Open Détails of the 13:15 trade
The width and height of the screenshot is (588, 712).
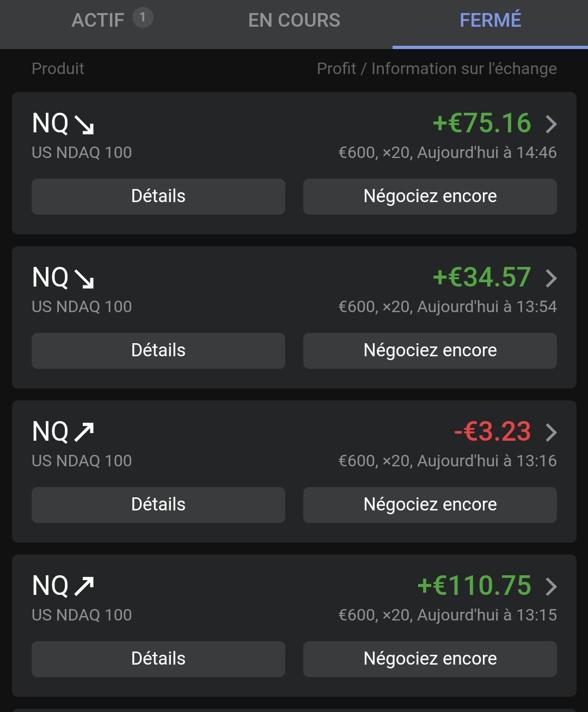pos(158,659)
